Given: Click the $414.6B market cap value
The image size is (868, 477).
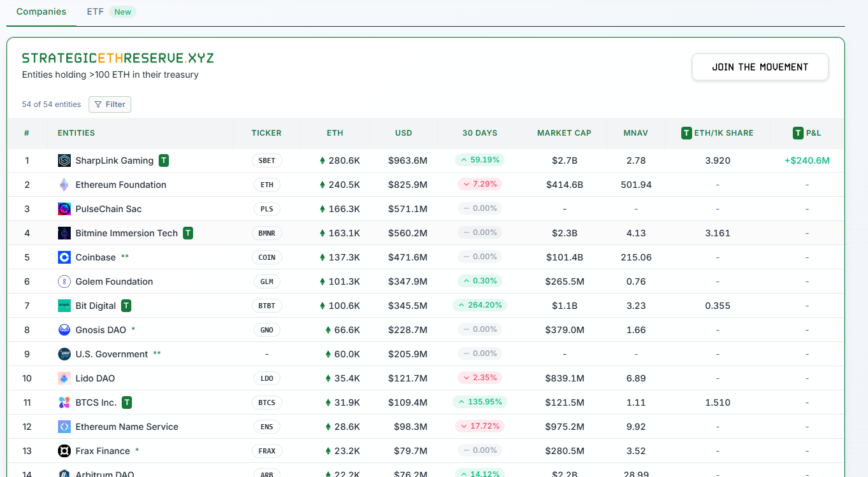Looking at the screenshot, I should click(x=565, y=185).
